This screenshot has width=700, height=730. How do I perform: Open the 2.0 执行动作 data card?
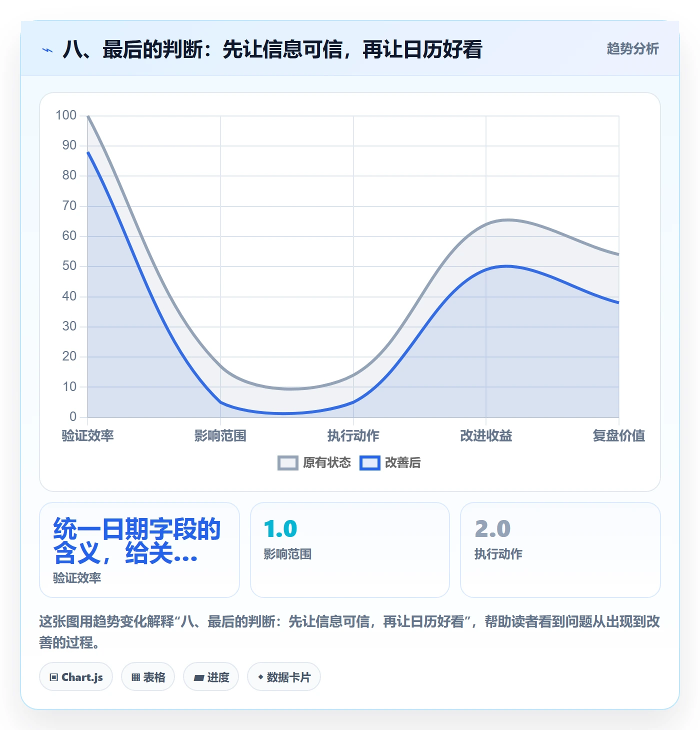coord(560,550)
